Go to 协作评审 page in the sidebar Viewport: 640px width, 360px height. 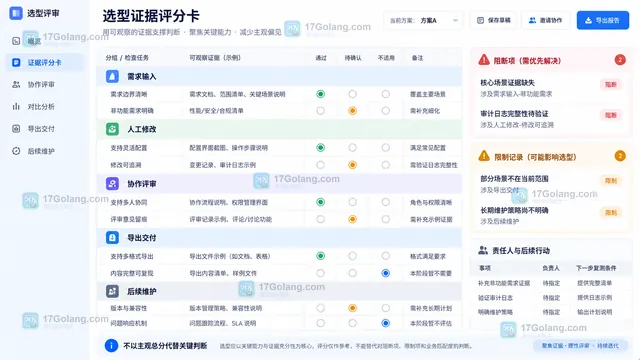(44, 84)
